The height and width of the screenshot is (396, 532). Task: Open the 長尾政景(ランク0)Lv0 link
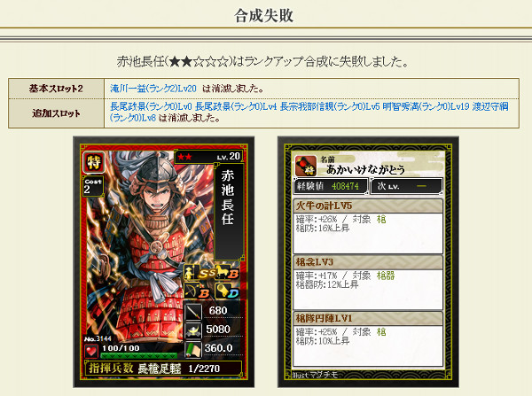click(x=151, y=107)
